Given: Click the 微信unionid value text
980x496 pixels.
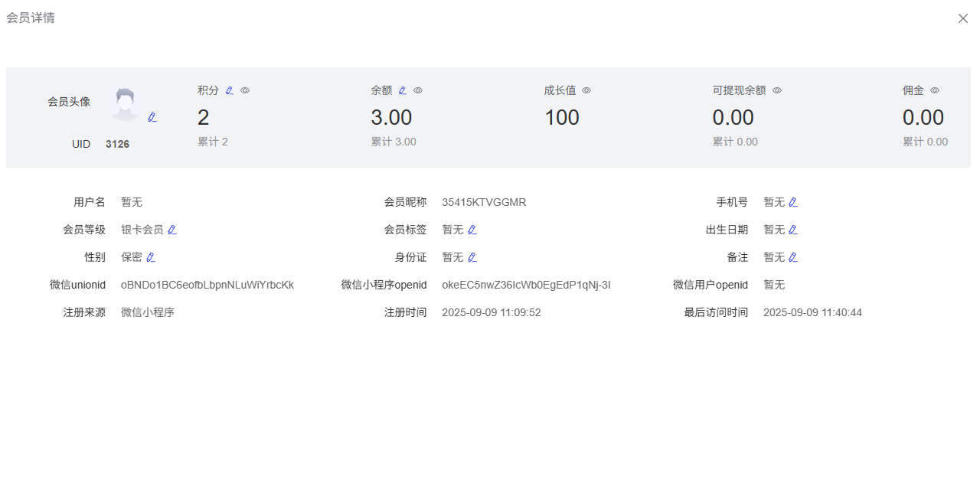Looking at the screenshot, I should (207, 285).
